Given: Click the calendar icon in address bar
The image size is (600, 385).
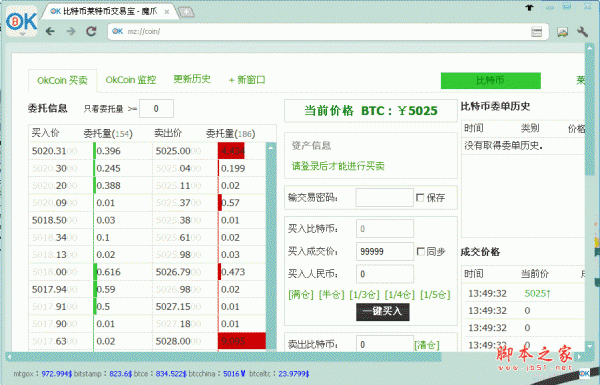Looking at the screenshot, I should (536, 32).
